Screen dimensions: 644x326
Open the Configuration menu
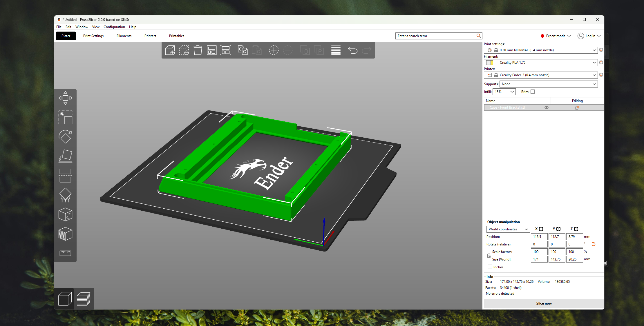tap(114, 27)
